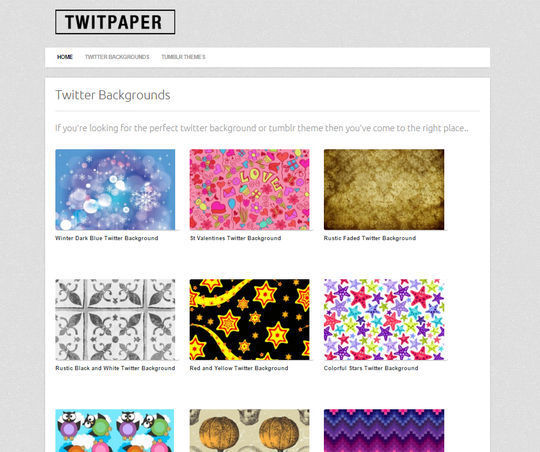
Task: Choose the black and white tile pattern thumbnail
Action: point(115,319)
